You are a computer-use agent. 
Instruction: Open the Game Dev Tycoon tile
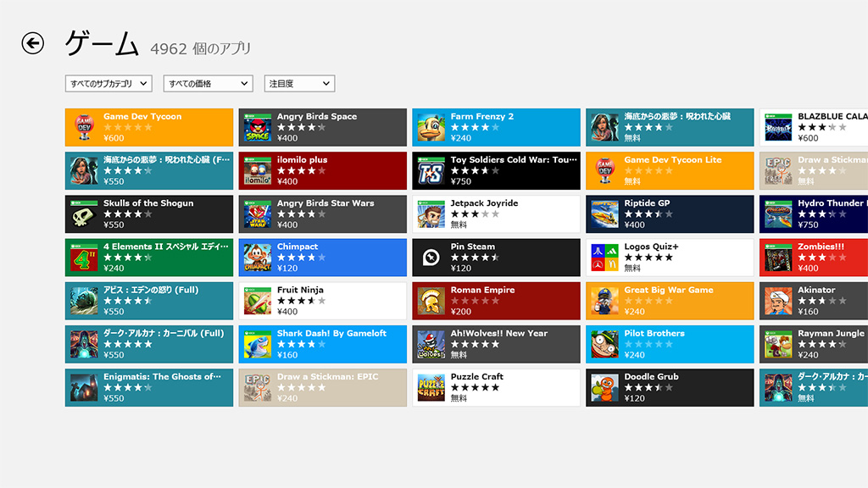tap(149, 128)
